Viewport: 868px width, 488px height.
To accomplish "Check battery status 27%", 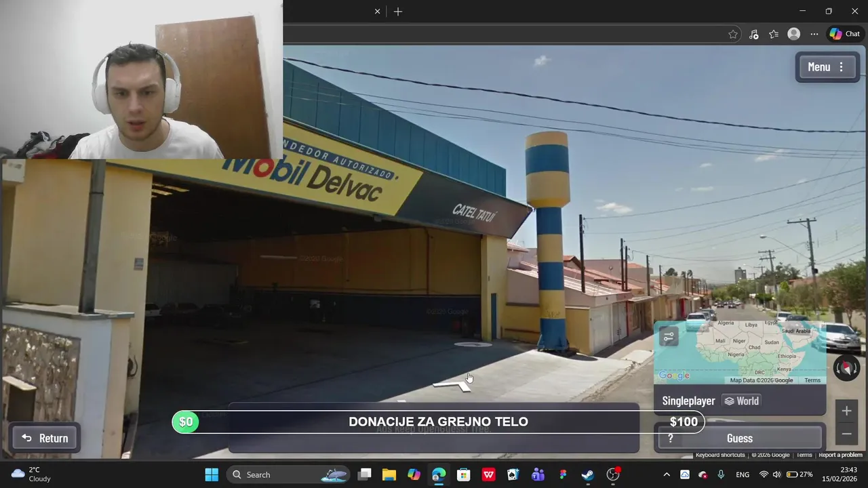I will [x=799, y=474].
